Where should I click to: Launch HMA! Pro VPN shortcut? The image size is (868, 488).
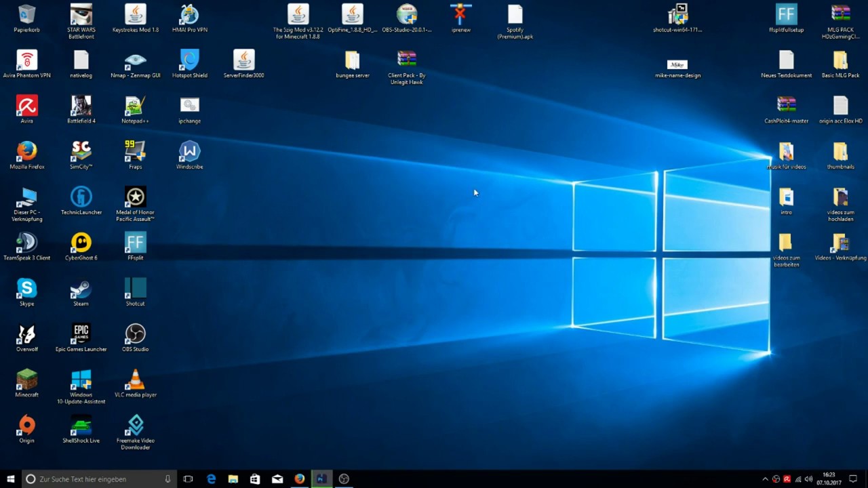(190, 15)
